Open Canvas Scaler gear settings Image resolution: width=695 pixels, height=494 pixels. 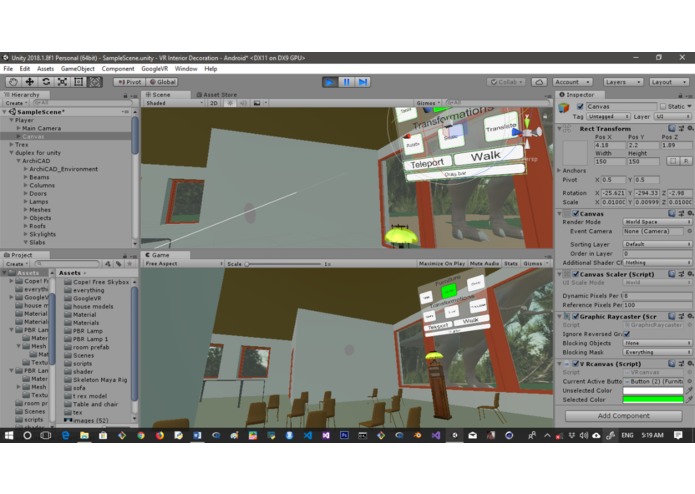tap(690, 274)
